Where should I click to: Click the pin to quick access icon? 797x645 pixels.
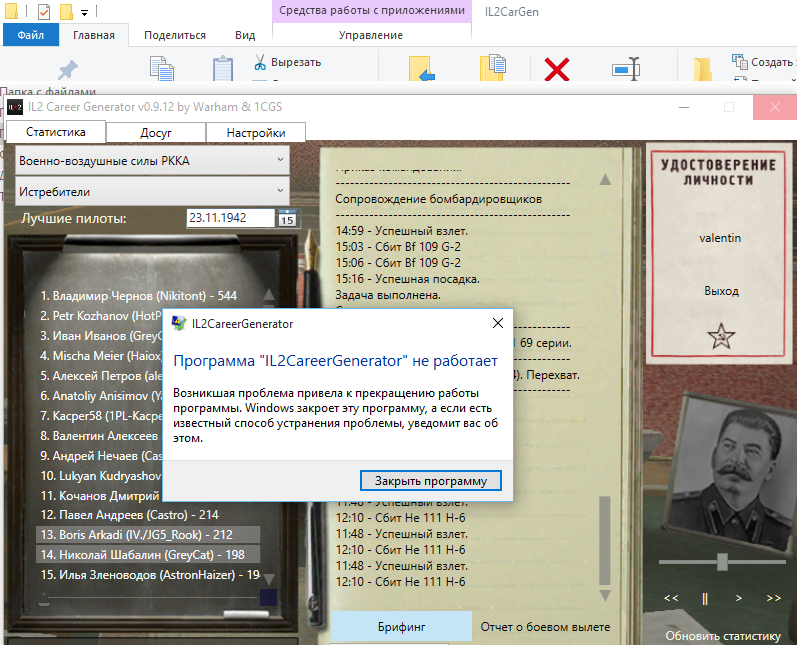(x=67, y=70)
